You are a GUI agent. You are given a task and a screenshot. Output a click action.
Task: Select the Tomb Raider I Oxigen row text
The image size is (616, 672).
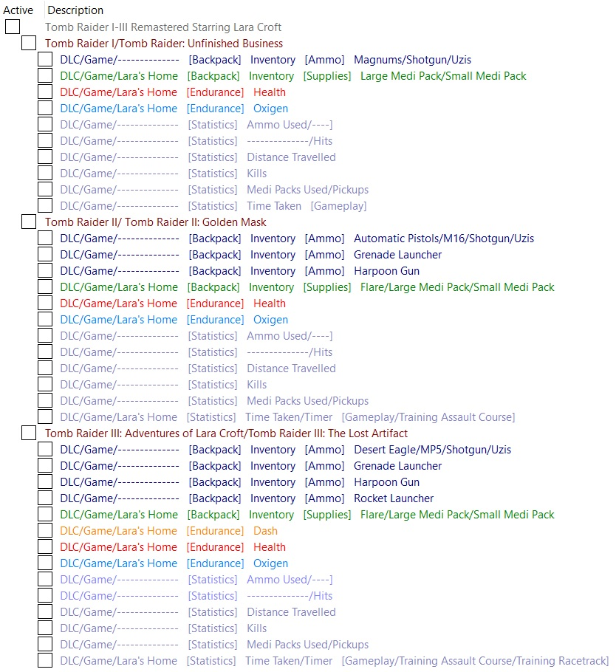(174, 109)
